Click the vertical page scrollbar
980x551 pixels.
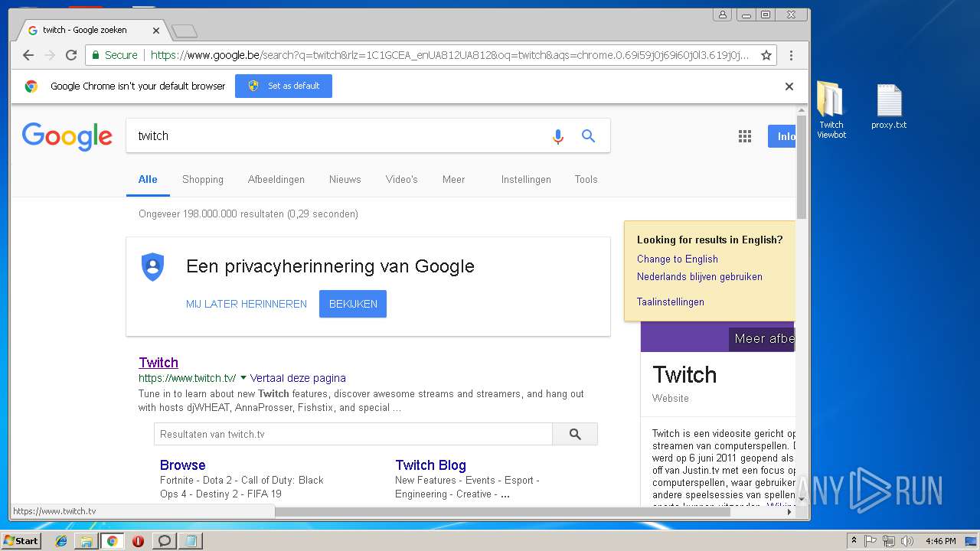pyautogui.click(x=802, y=167)
